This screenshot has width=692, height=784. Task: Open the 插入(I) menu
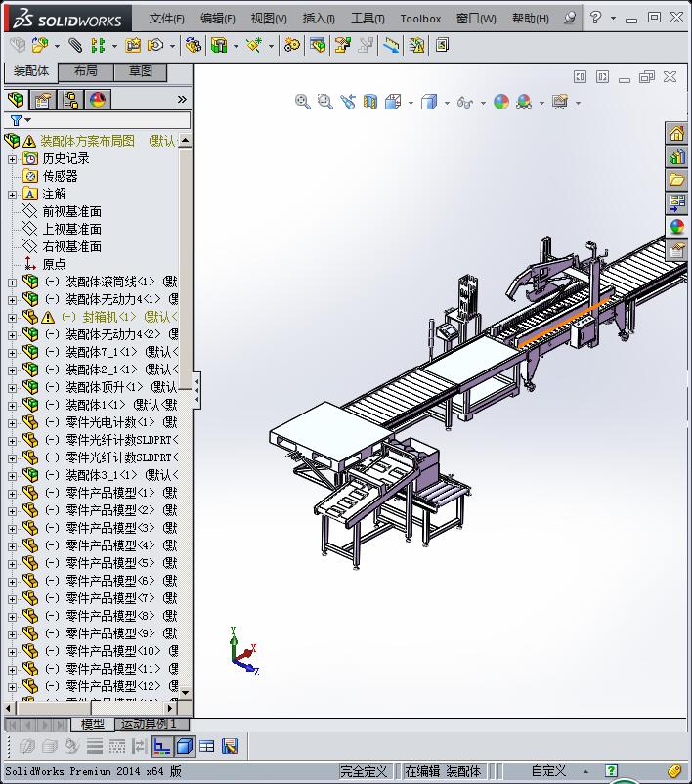(319, 19)
